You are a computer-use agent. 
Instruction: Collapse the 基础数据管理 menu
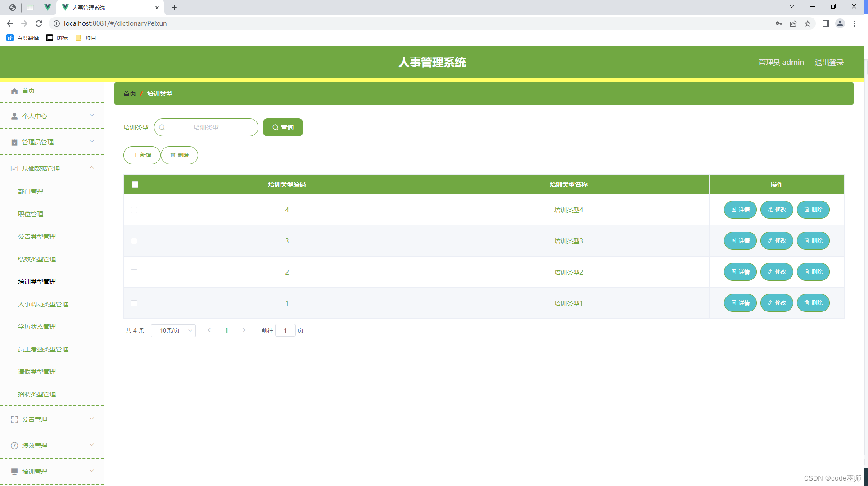[x=92, y=168]
